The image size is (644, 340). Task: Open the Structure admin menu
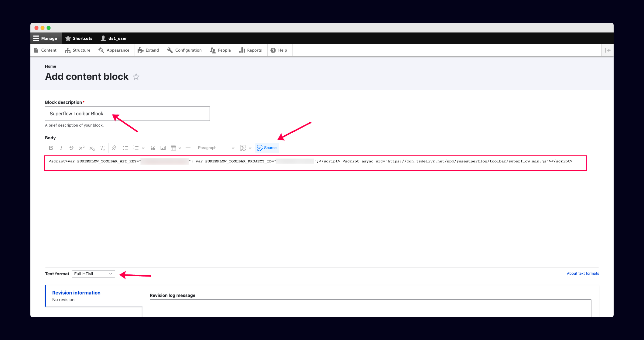pyautogui.click(x=78, y=50)
